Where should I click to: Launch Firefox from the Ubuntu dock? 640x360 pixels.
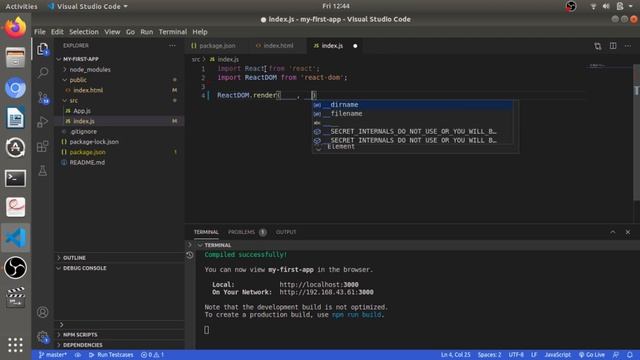(16, 28)
